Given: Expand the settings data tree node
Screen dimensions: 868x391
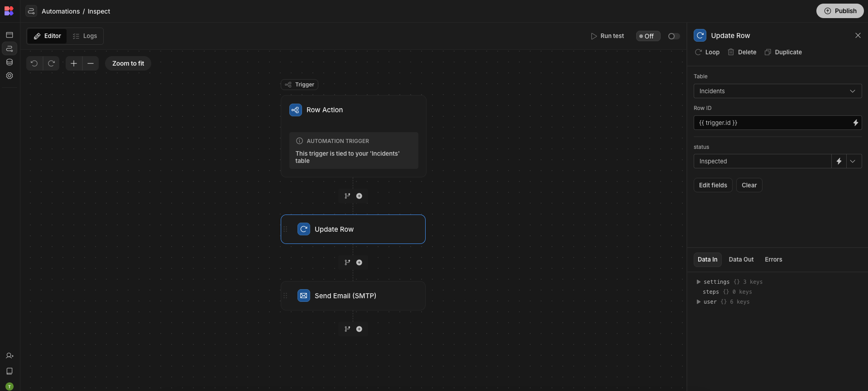Looking at the screenshot, I should point(699,282).
